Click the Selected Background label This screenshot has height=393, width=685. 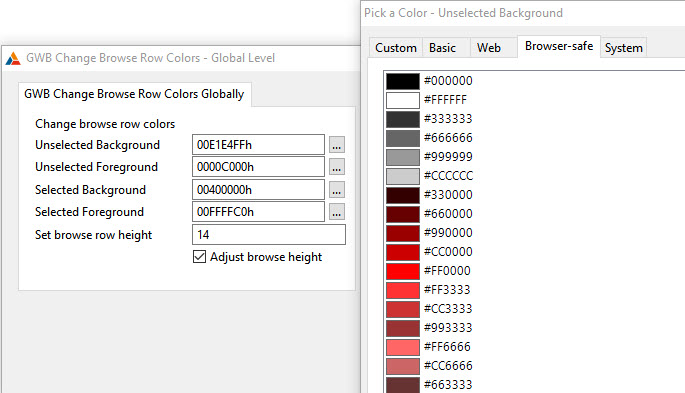(90, 190)
